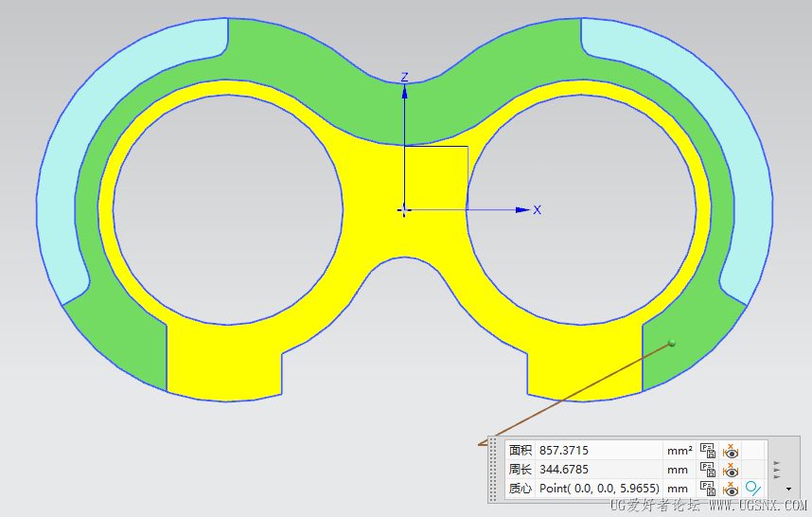Select the green measurement point marker on the model
Screen dimensions: 812x517
pyautogui.click(x=672, y=343)
